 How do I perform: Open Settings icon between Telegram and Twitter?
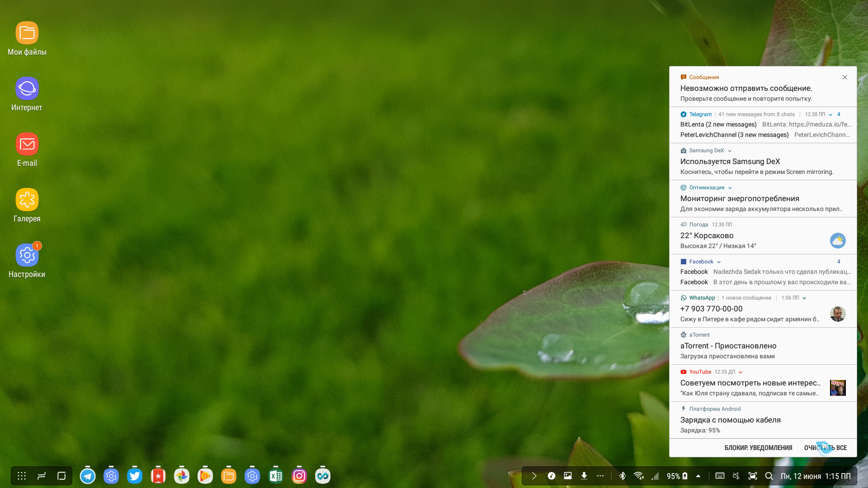coord(111,476)
